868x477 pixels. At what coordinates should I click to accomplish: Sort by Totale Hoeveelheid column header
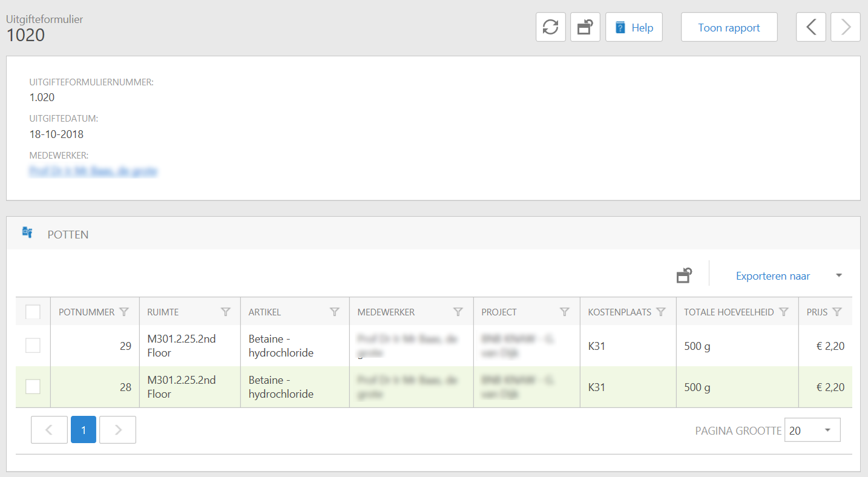(729, 312)
